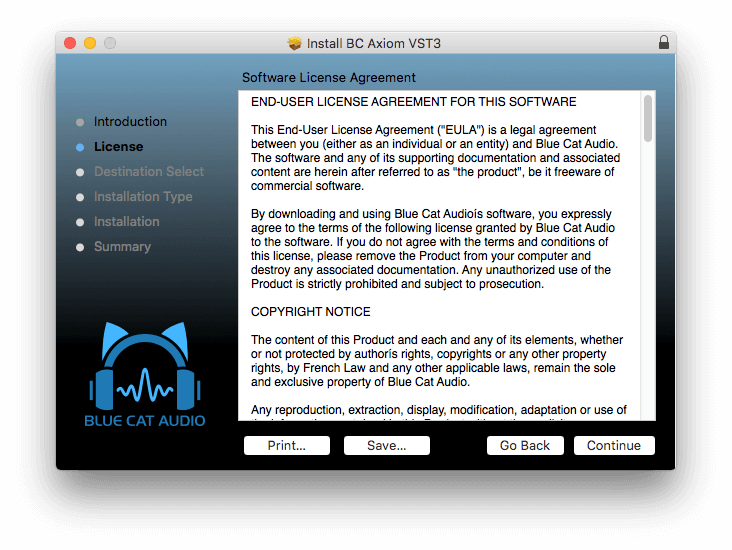Click the Install BC Axiom VST3 window title
The height and width of the screenshot is (550, 732).
point(373,43)
